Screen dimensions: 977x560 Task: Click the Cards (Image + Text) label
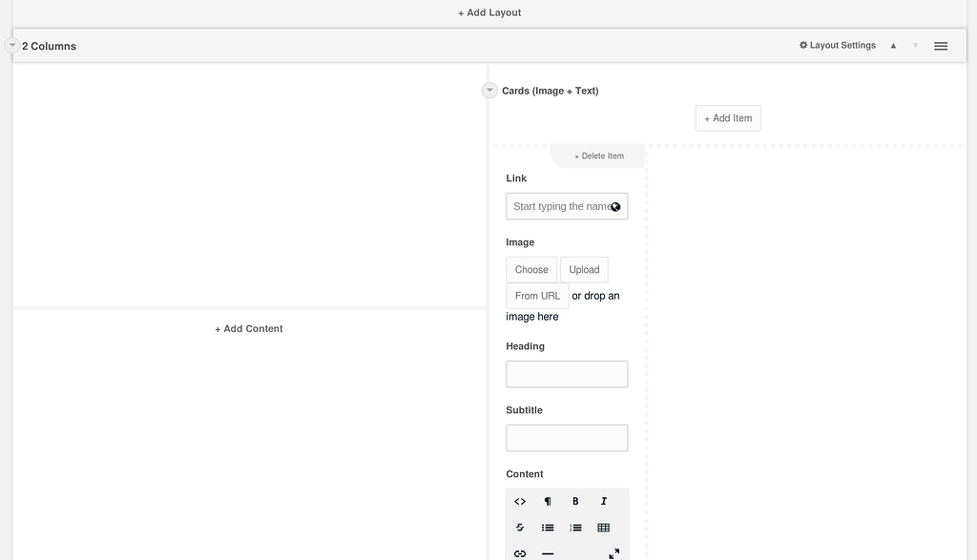[x=551, y=91]
